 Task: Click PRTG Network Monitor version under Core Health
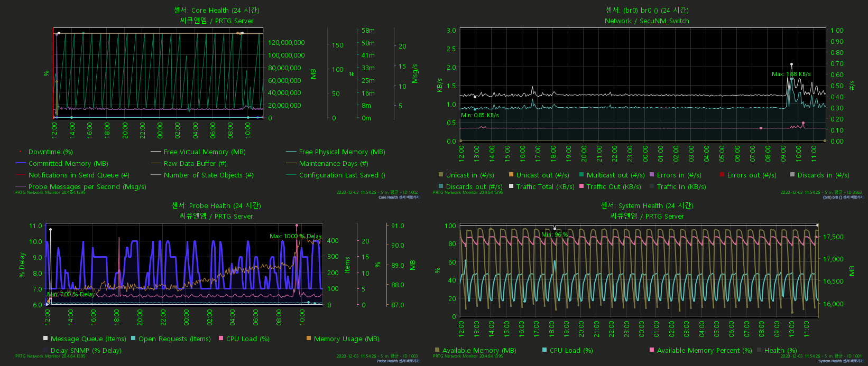[x=50, y=193]
